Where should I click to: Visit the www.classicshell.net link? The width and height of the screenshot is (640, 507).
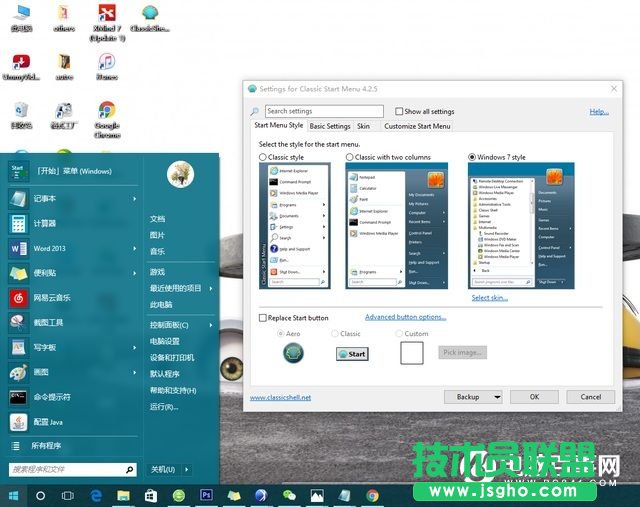point(280,398)
